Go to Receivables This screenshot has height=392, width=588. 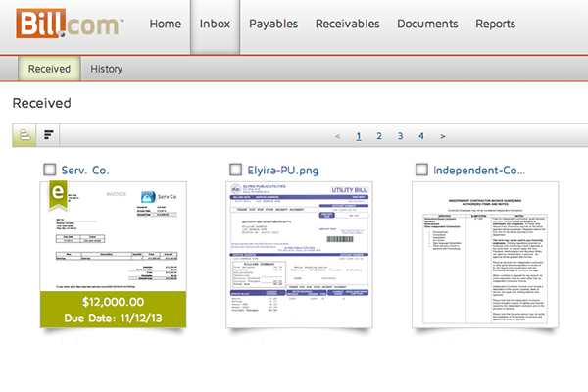[347, 24]
